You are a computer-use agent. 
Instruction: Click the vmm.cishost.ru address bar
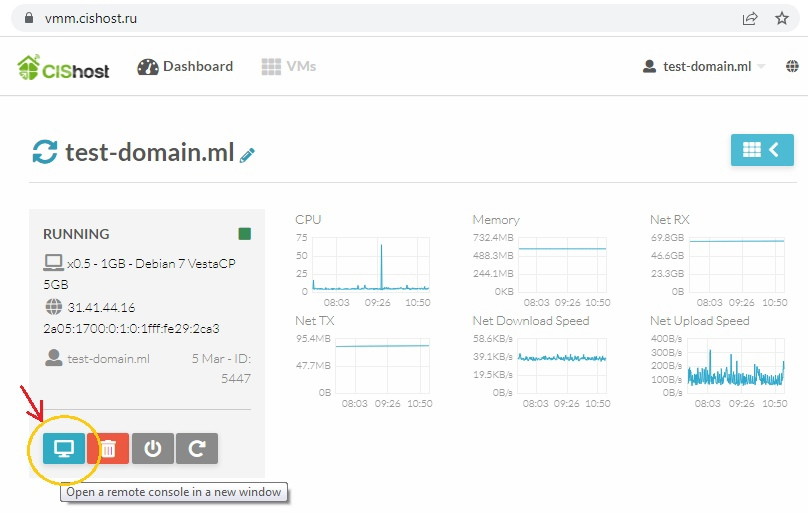(380, 18)
